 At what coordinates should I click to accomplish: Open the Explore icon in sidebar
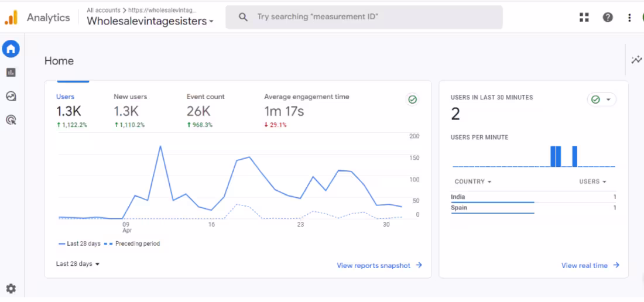pos(11,97)
